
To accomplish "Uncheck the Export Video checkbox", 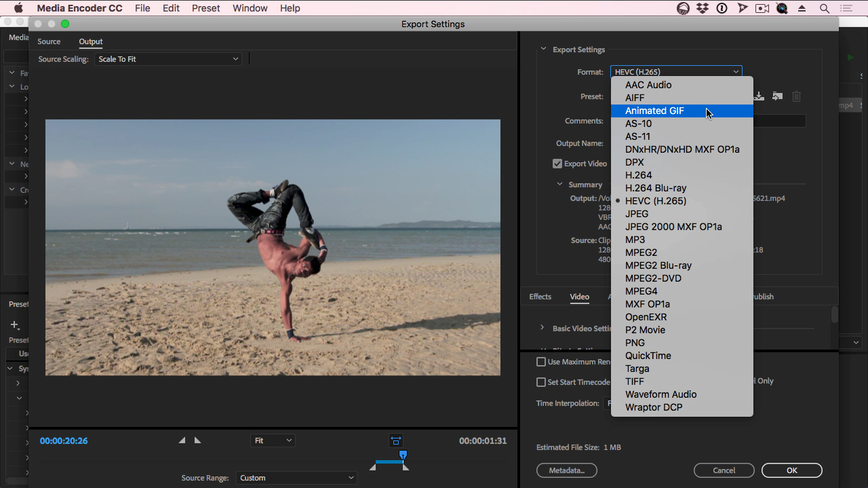I will 557,164.
